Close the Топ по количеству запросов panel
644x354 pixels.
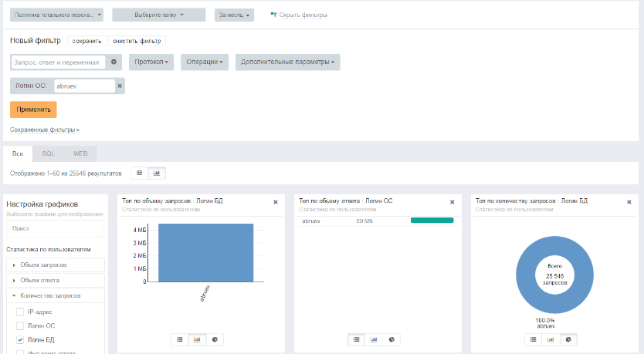coord(629,202)
